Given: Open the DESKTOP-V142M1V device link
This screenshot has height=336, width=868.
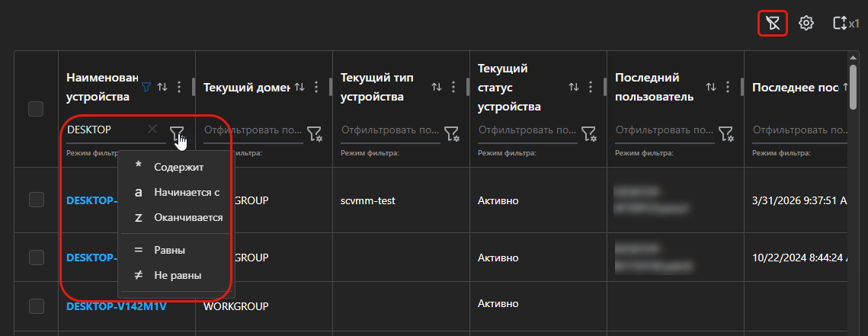Looking at the screenshot, I should [x=116, y=306].
